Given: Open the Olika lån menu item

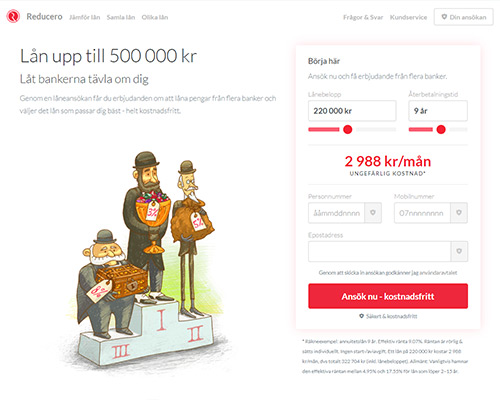Looking at the screenshot, I should click(155, 17).
